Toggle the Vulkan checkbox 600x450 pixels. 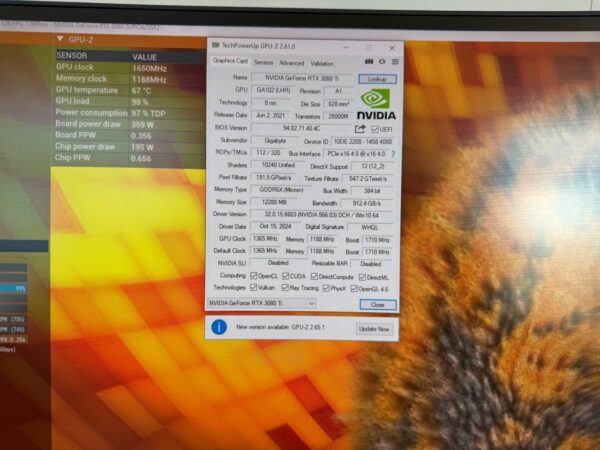coord(253,287)
